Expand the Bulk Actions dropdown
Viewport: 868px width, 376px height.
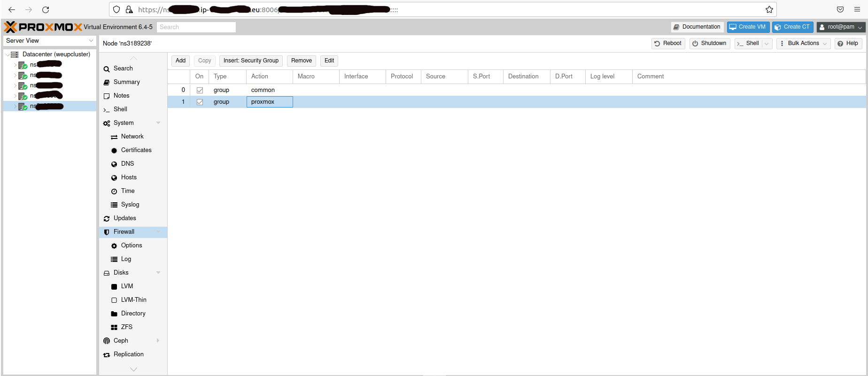tap(803, 43)
